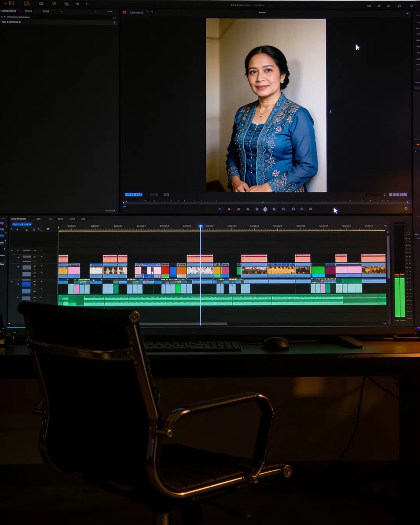Image resolution: width=420 pixels, height=525 pixels.
Task: Click the third icon in the top bar
Action: (x=41, y=3)
